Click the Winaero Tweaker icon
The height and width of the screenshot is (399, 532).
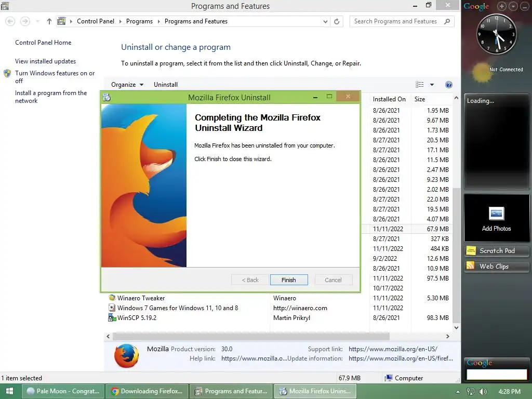(112, 298)
